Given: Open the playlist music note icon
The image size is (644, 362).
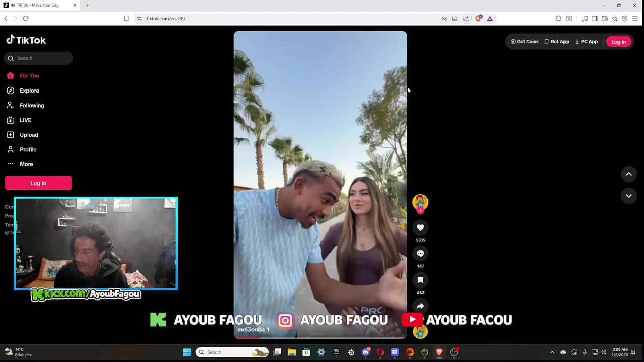Looking at the screenshot, I should [x=585, y=19].
